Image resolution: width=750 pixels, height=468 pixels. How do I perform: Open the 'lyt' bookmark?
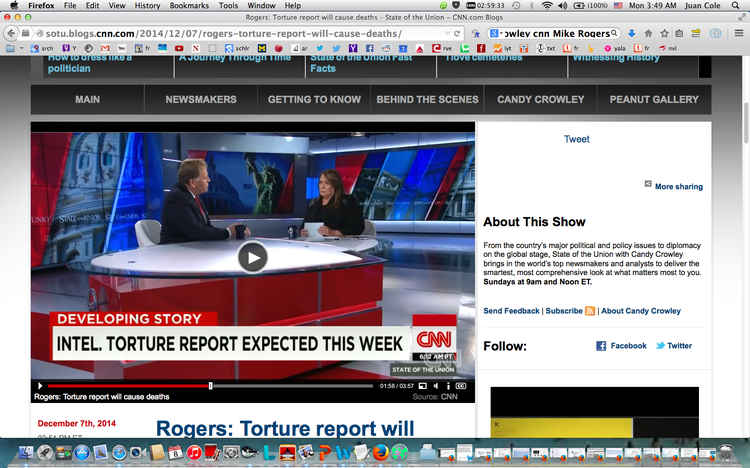click(x=503, y=48)
